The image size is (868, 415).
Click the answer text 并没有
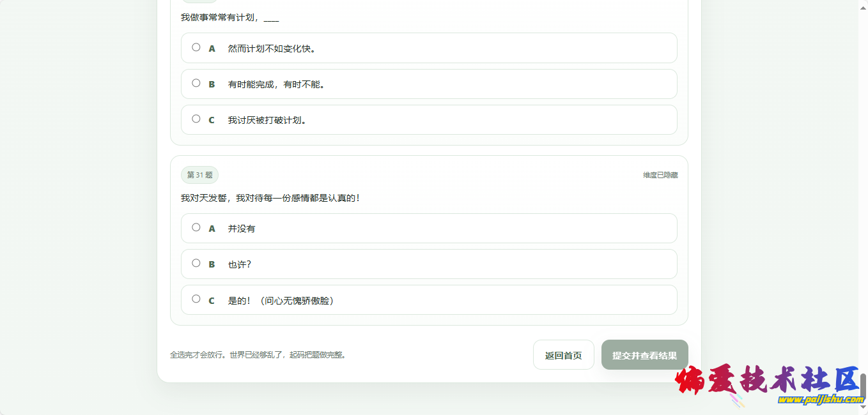[242, 229]
